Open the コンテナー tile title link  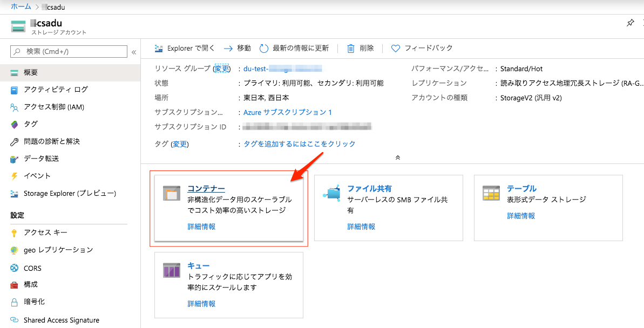coord(206,189)
